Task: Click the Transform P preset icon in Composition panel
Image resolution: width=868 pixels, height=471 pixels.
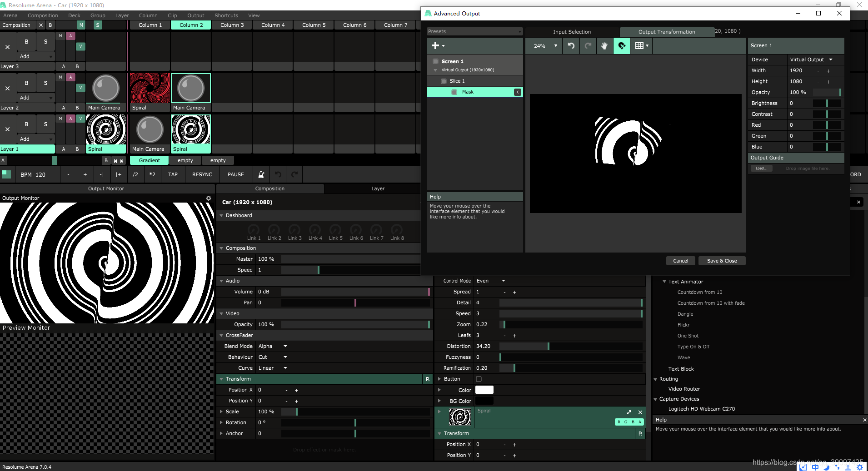Action: click(428, 379)
